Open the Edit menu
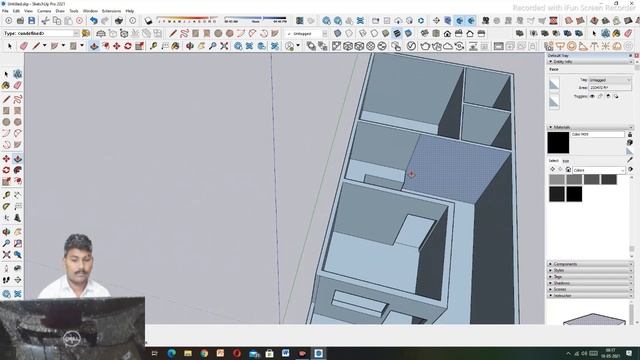 tap(16, 11)
